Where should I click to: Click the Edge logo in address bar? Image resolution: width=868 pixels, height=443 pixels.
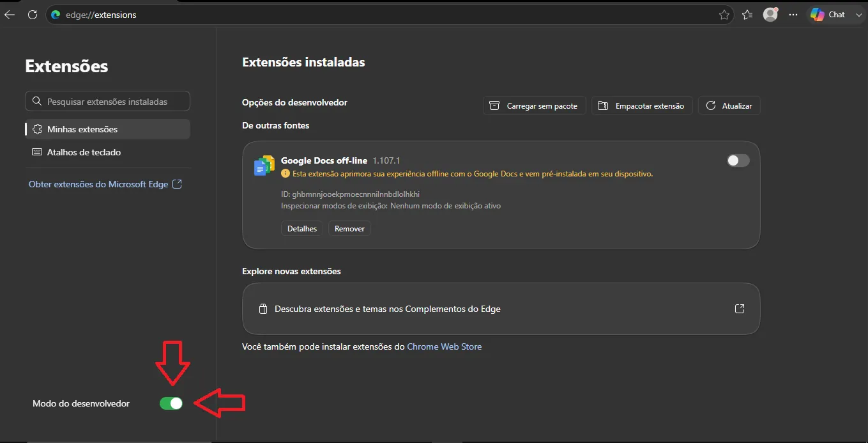coord(56,15)
